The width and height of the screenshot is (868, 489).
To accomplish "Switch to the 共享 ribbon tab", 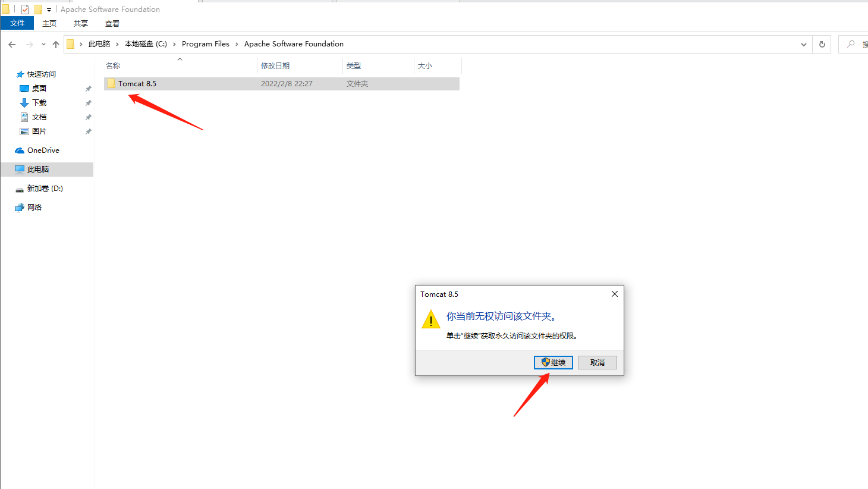I will [x=81, y=23].
